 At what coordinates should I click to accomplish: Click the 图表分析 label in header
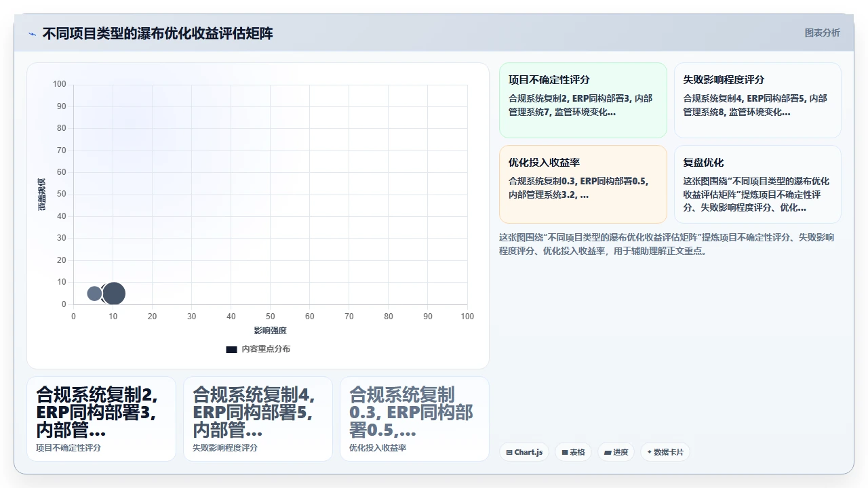(822, 33)
